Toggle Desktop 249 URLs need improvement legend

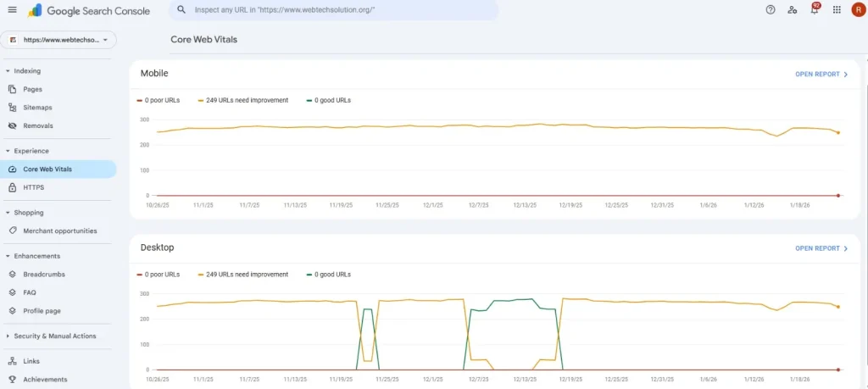(243, 275)
